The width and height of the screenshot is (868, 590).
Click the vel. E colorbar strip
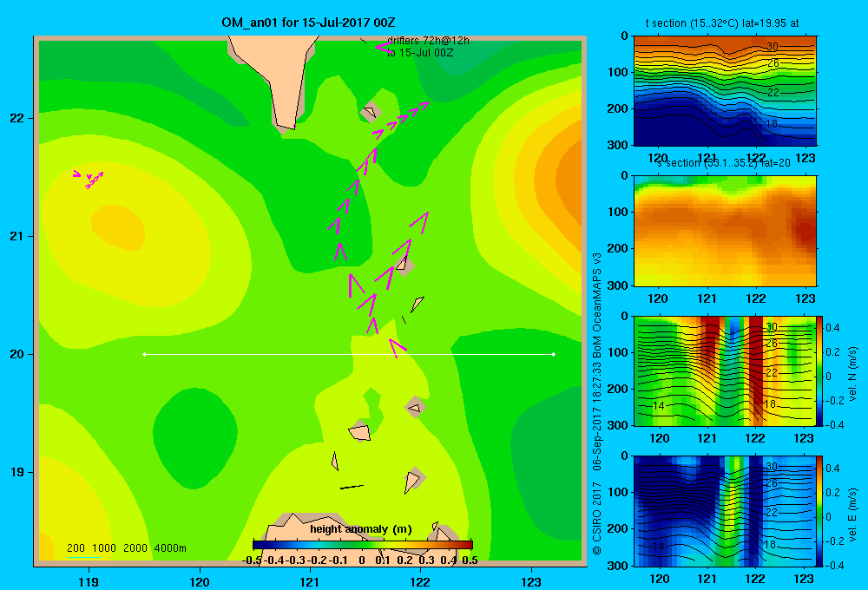pyautogui.click(x=820, y=511)
